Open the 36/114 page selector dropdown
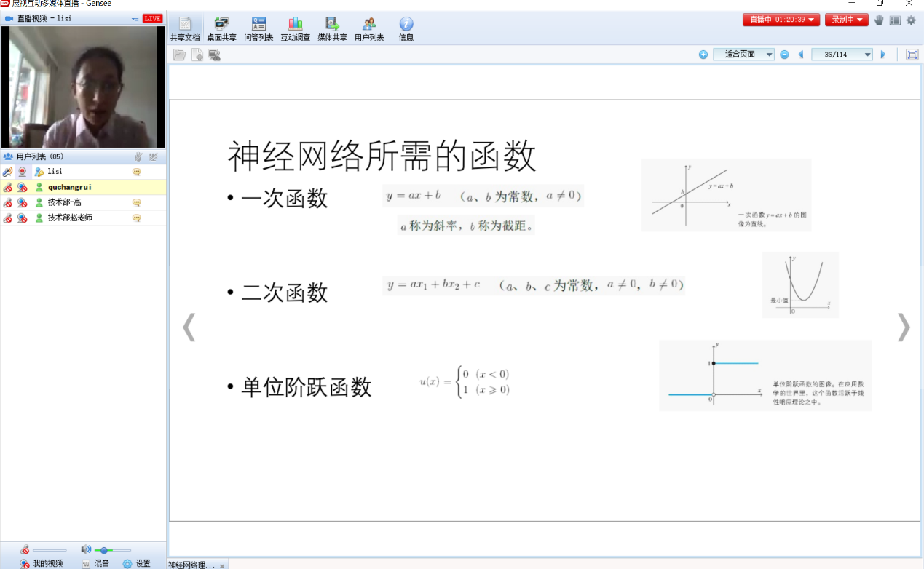The width and height of the screenshot is (924, 569). [842, 55]
